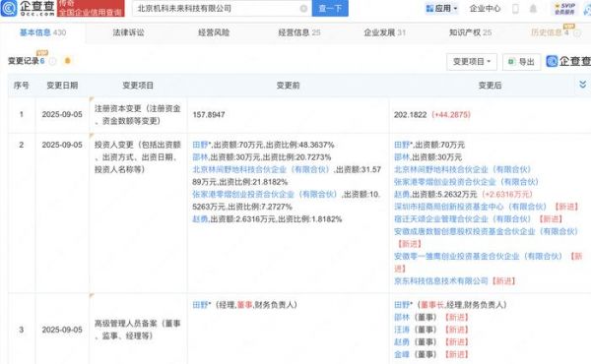Open 北京林间野地科技合伙企业 link in 变更后 column
591x364 pixels.
[x=463, y=170]
